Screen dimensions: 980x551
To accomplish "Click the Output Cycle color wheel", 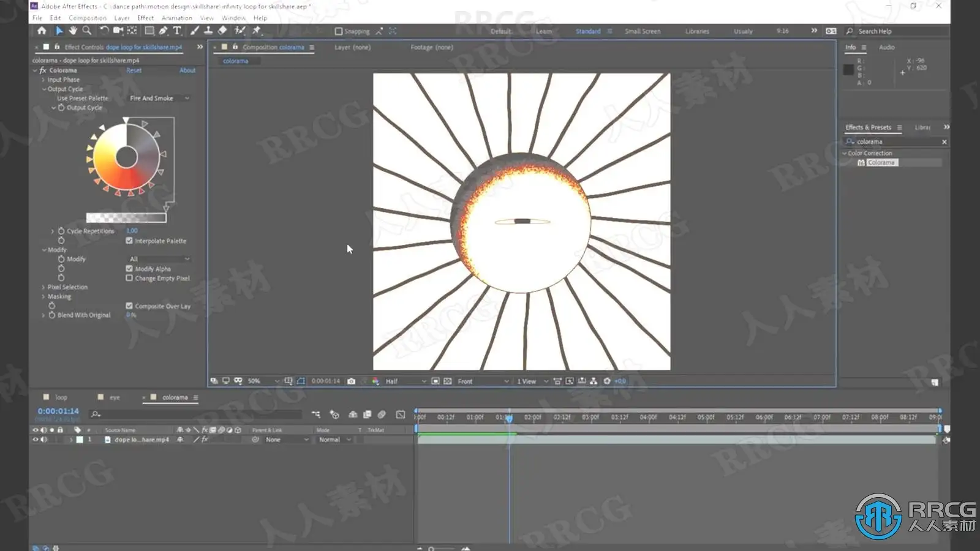I will (x=127, y=157).
